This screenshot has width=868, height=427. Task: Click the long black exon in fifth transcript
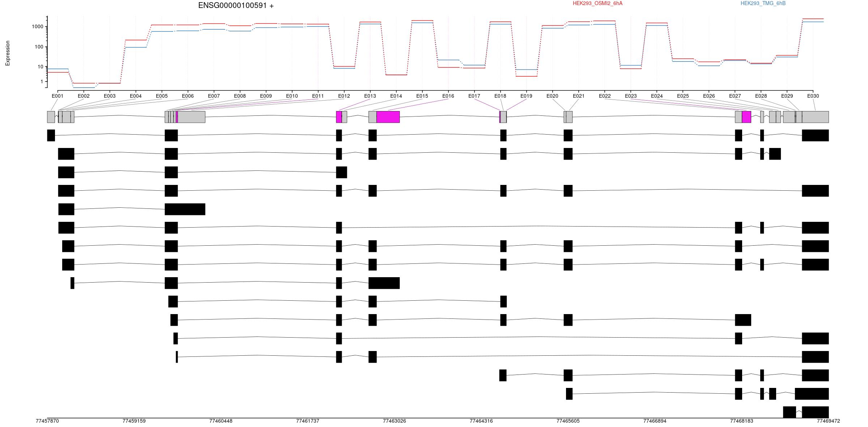pos(185,209)
